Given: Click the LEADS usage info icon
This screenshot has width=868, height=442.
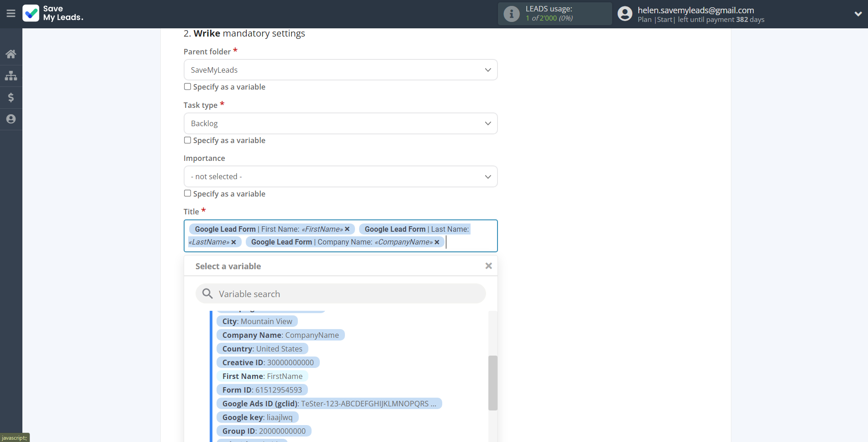Looking at the screenshot, I should 512,14.
